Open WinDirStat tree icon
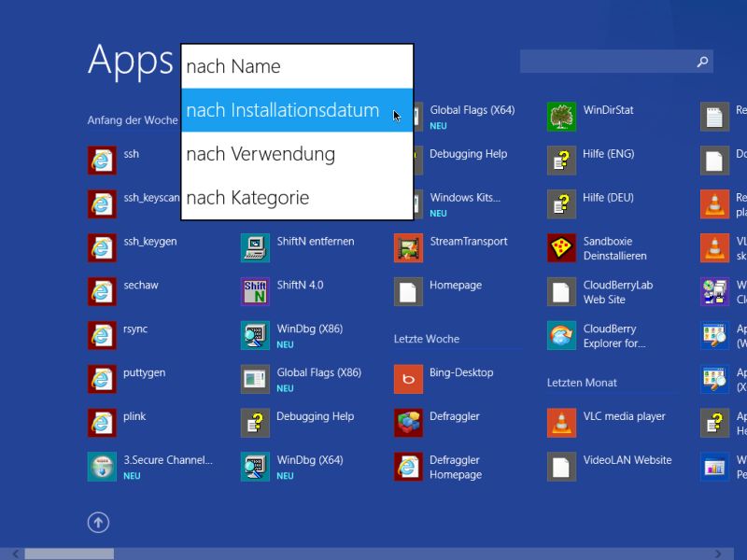 coord(562,116)
